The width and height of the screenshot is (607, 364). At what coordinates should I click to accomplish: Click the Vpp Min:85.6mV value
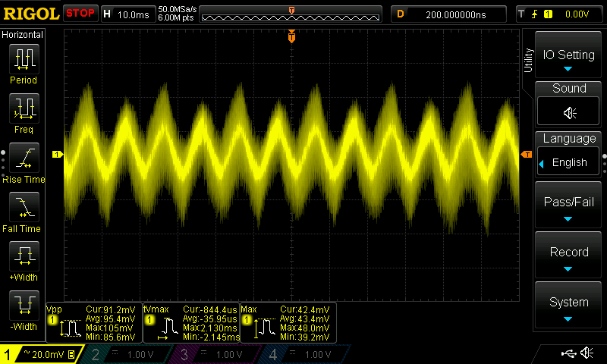[x=110, y=337]
